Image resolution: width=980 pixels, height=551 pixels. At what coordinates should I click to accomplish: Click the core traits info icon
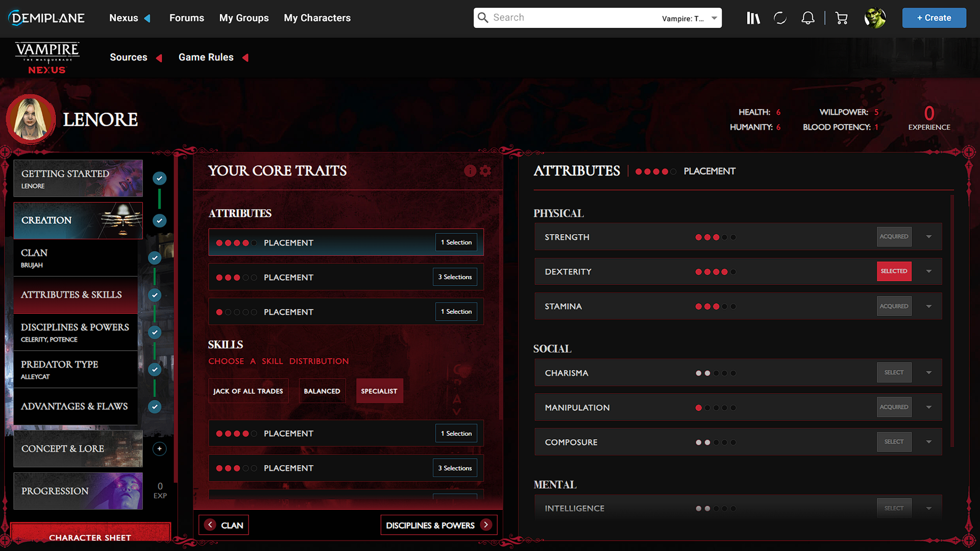click(x=470, y=171)
